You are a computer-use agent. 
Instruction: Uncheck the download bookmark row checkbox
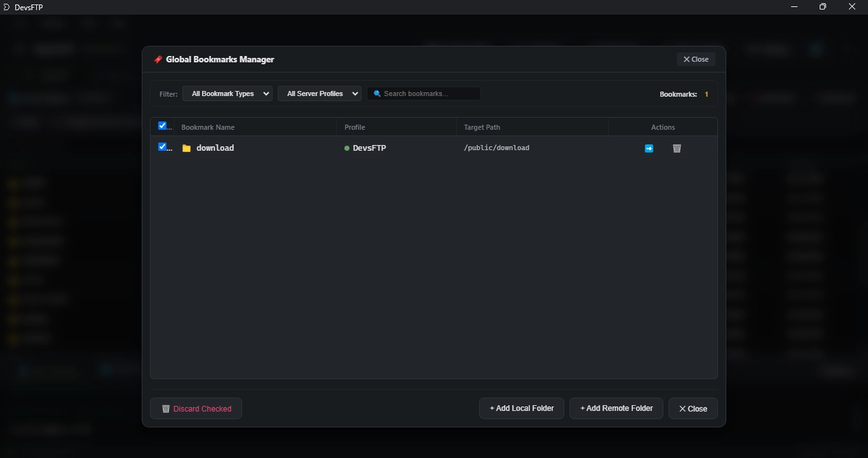point(162,147)
